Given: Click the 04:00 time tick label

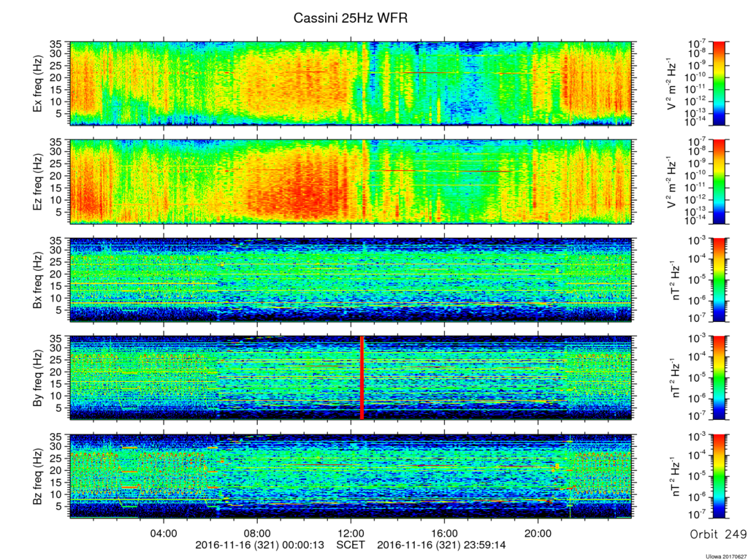Looking at the screenshot, I should pyautogui.click(x=164, y=532).
